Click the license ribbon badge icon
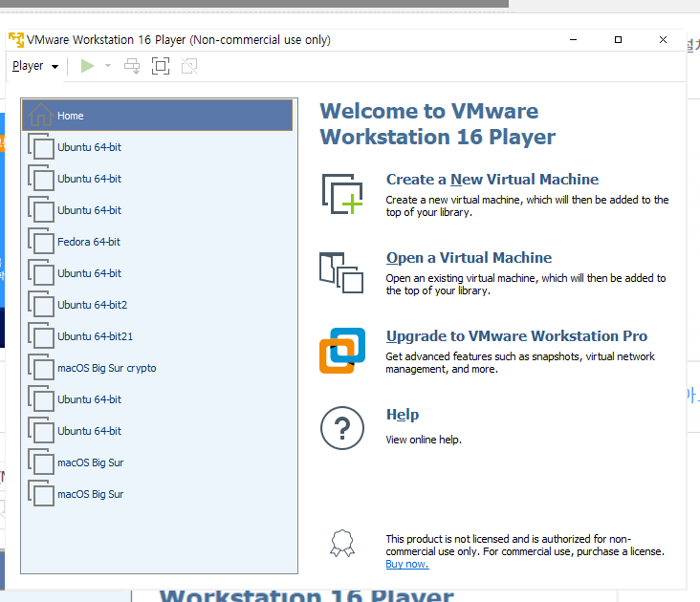The height and width of the screenshot is (602, 700). (342, 543)
